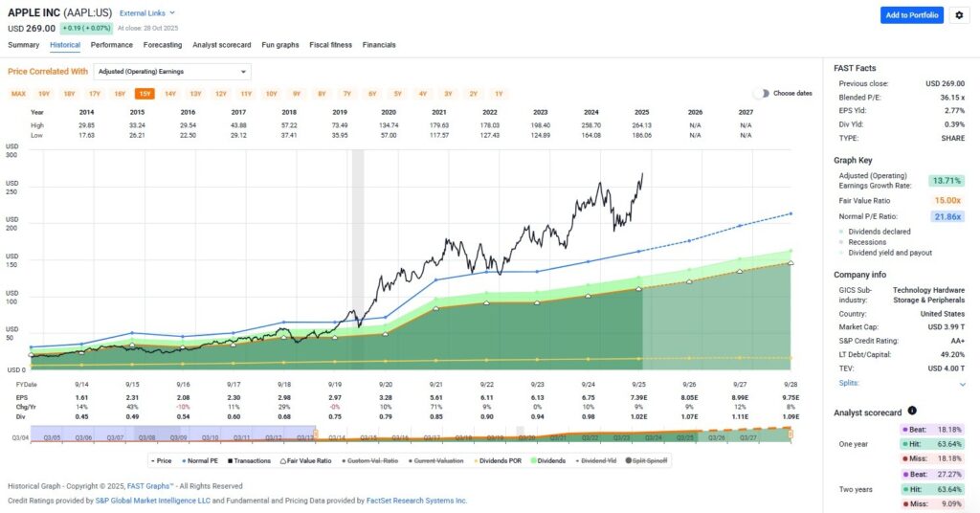Expand the Splits section chevron
Viewport: 980px width, 513px height.
click(963, 383)
